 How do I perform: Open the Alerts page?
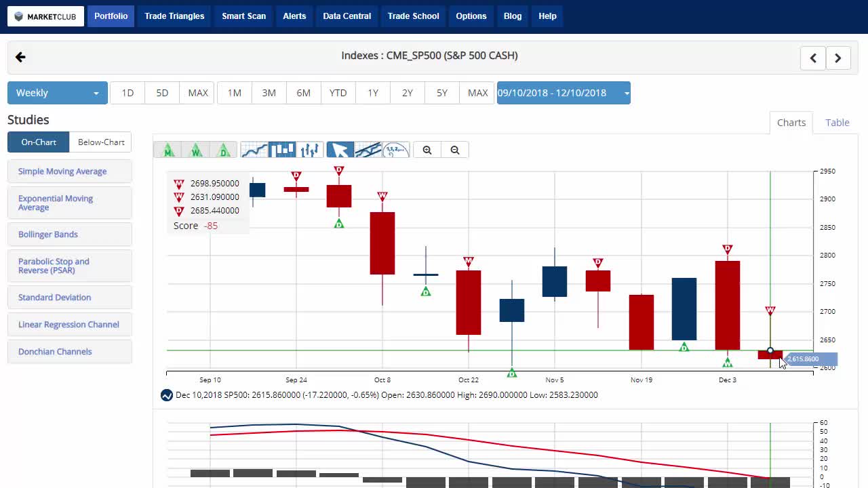(x=294, y=16)
